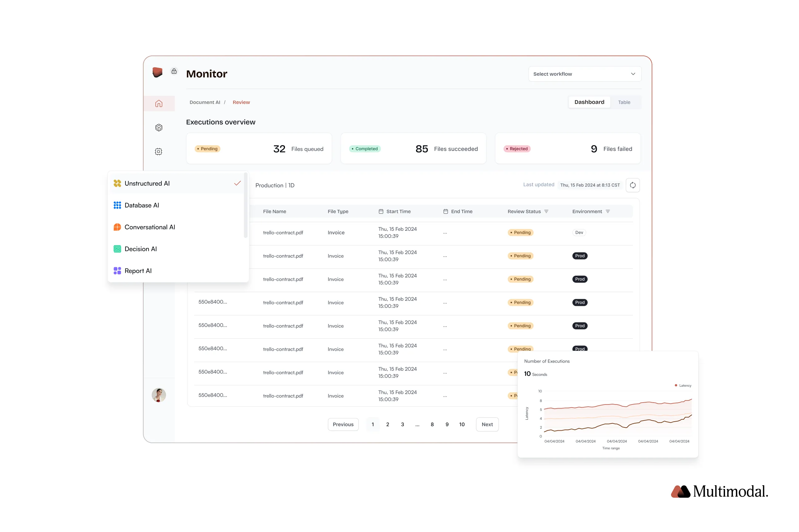
Task: Open the filter icon on Review Status column
Action: (x=547, y=211)
